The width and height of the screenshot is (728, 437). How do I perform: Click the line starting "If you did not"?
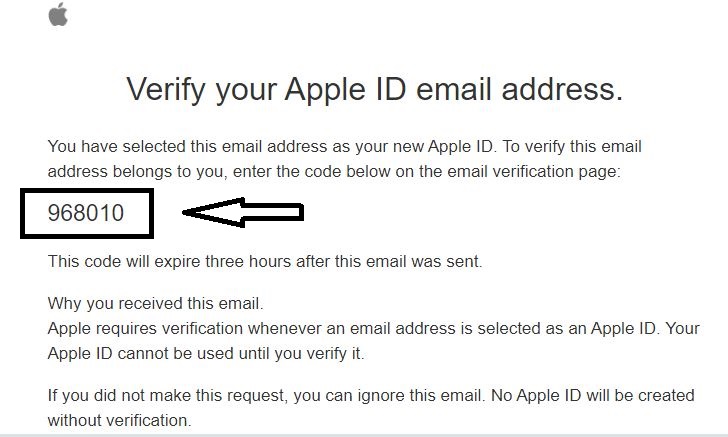pyautogui.click(x=369, y=395)
